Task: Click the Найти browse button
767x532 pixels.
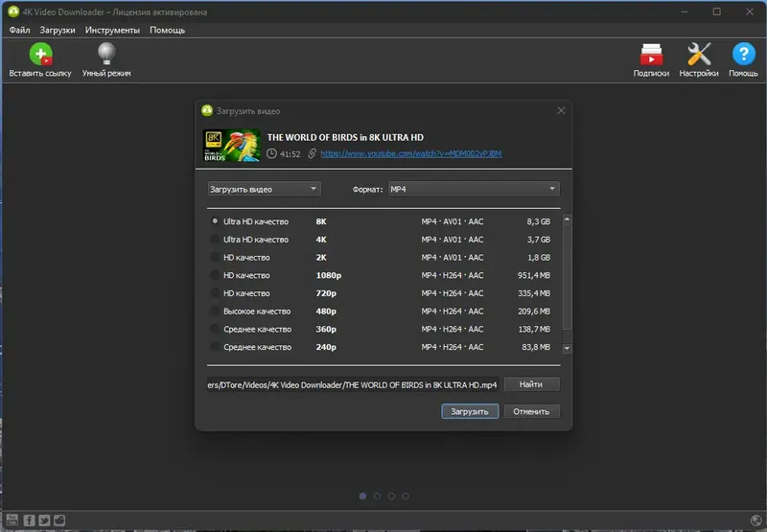Action: coord(531,384)
